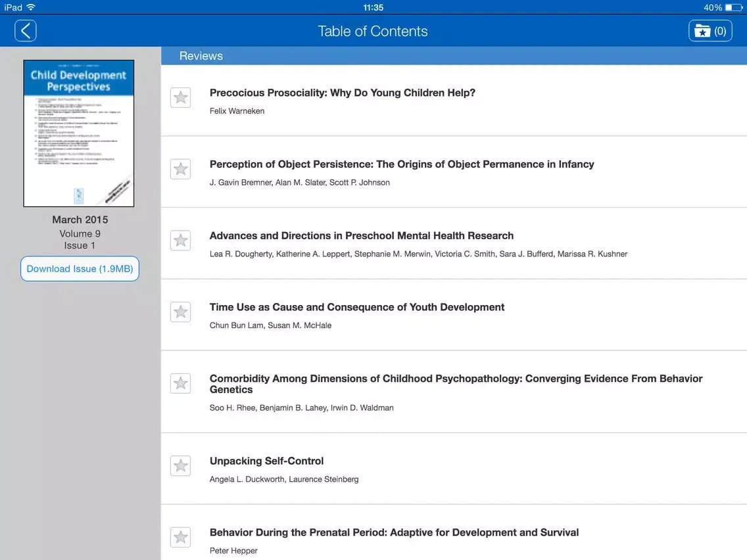Screen dimensions: 747x560
Task: Click the March 2015 issue date
Action: pos(80,220)
